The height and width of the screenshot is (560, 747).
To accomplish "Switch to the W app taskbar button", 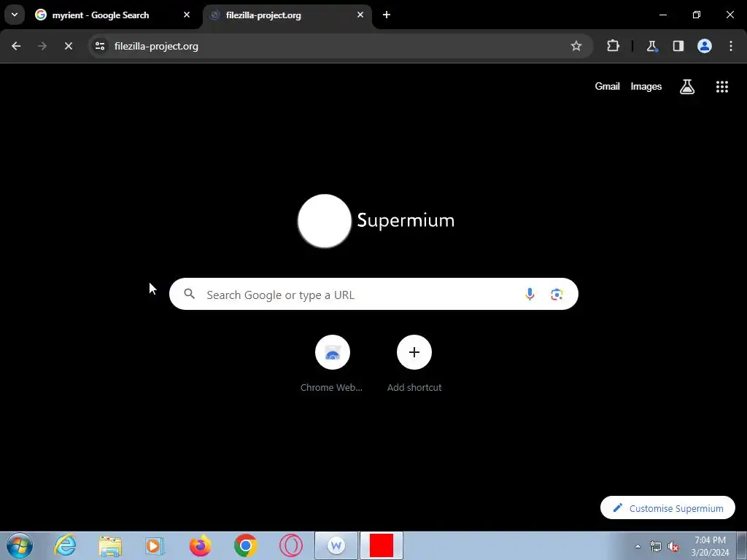I will pyautogui.click(x=336, y=545).
